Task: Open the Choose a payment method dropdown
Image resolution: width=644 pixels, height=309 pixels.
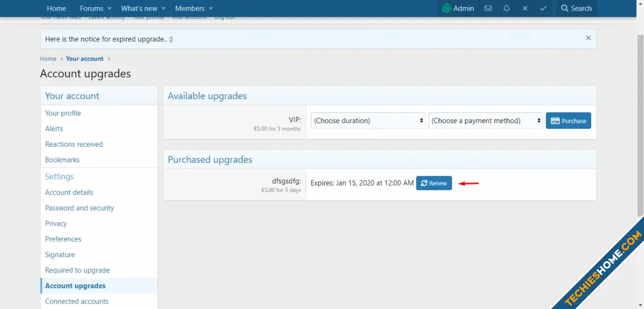Action: 485,121
